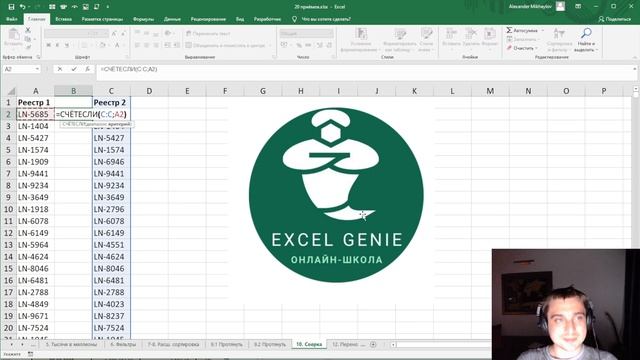Click the Cut scissors icon
The image size is (640, 360).
tap(28, 30)
